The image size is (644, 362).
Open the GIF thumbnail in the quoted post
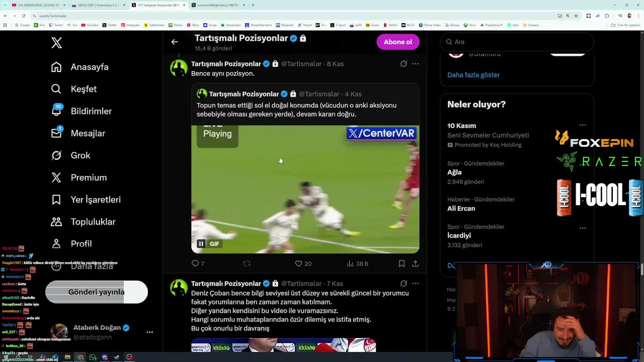click(305, 189)
